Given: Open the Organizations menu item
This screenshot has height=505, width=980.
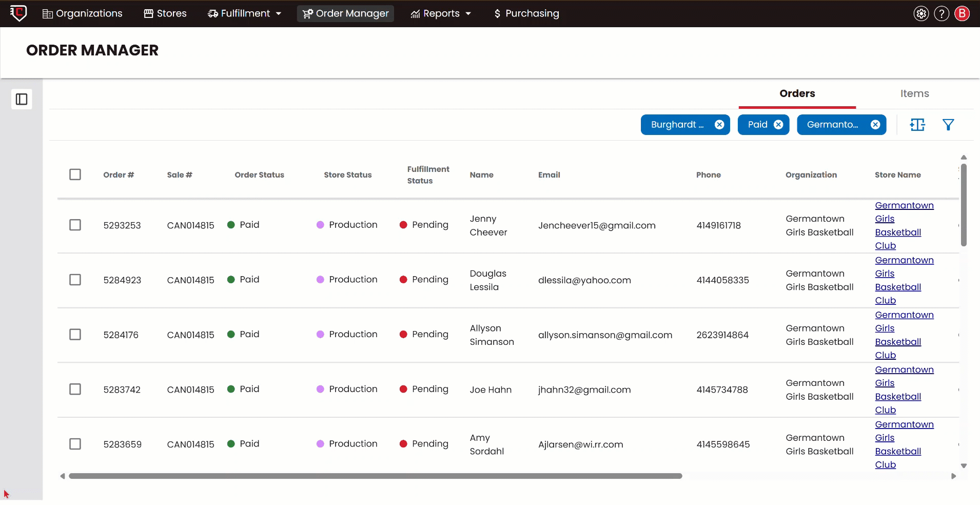Looking at the screenshot, I should point(83,13).
